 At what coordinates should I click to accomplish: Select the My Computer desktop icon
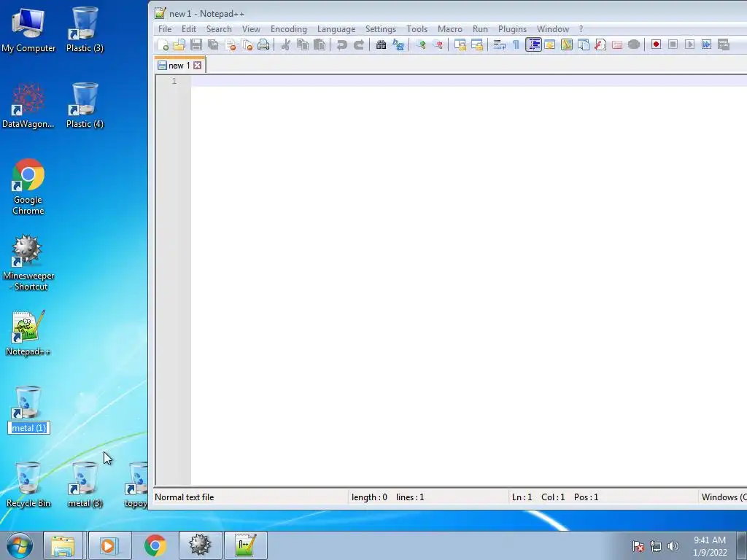(x=28, y=29)
